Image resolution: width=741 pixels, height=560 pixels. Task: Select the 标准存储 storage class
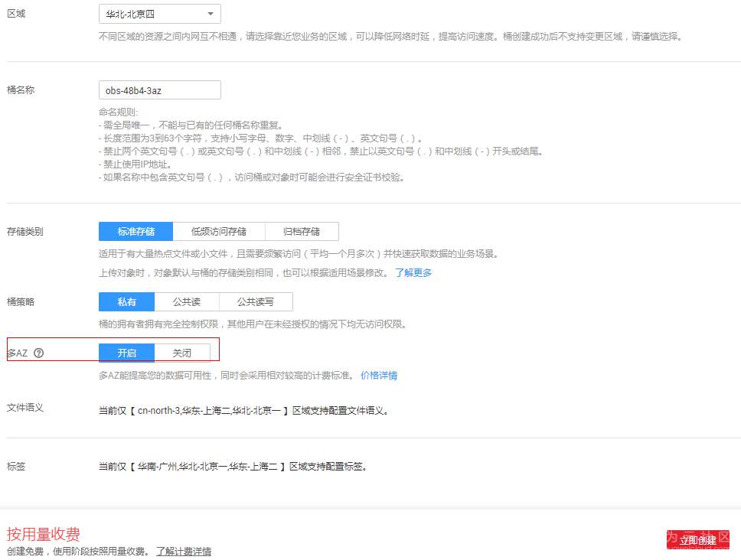click(x=135, y=231)
